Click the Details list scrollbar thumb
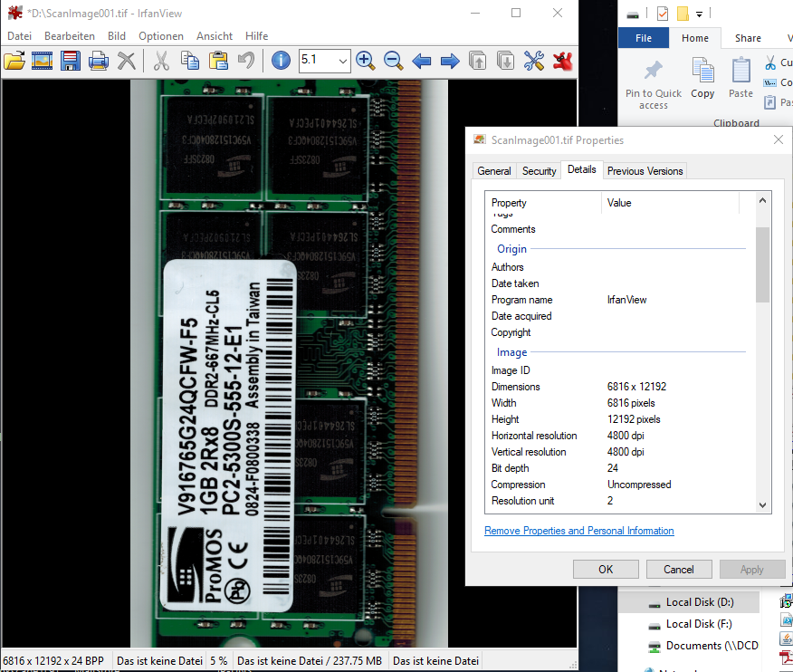This screenshot has width=793, height=672. point(762,264)
